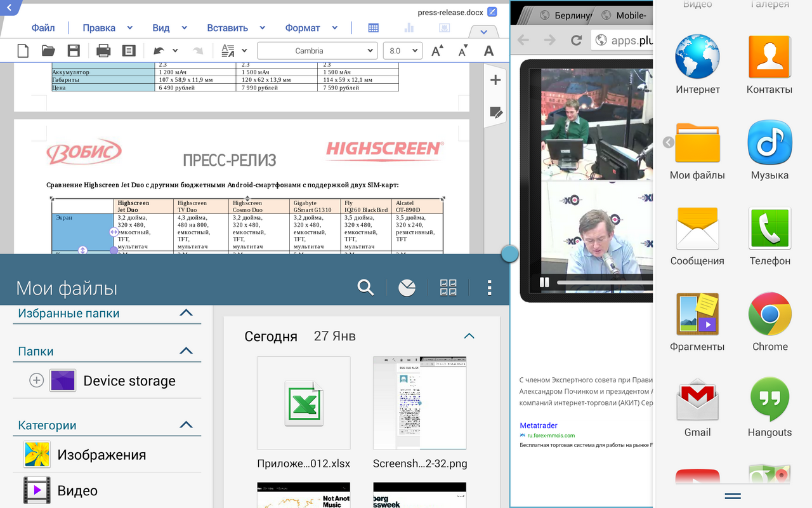Click the New document icon
The height and width of the screenshot is (508, 812).
(23, 51)
